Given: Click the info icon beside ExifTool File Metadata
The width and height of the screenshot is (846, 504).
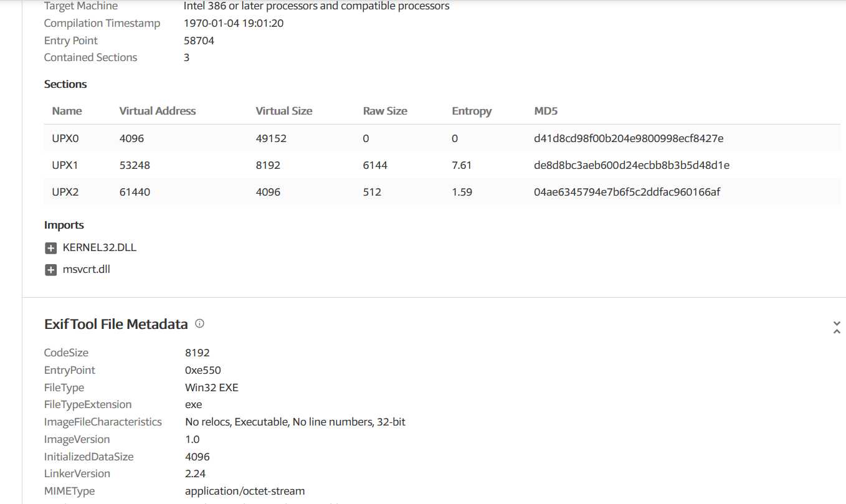Looking at the screenshot, I should point(199,324).
